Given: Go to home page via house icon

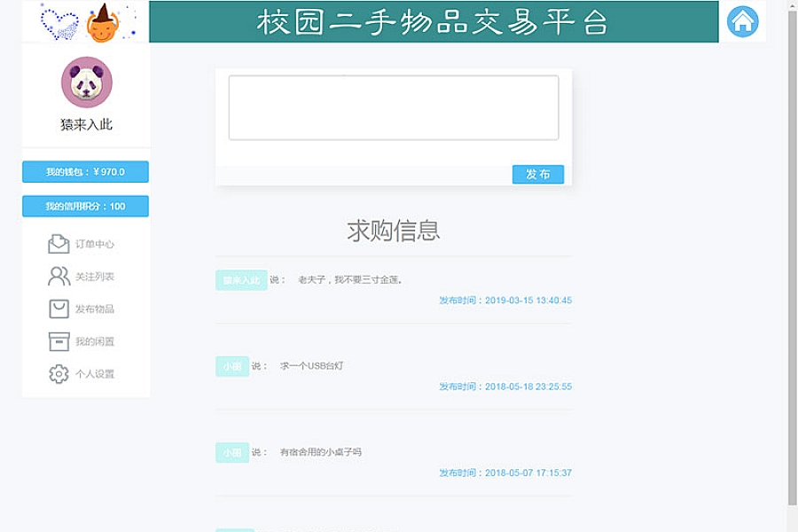Looking at the screenshot, I should click(742, 22).
